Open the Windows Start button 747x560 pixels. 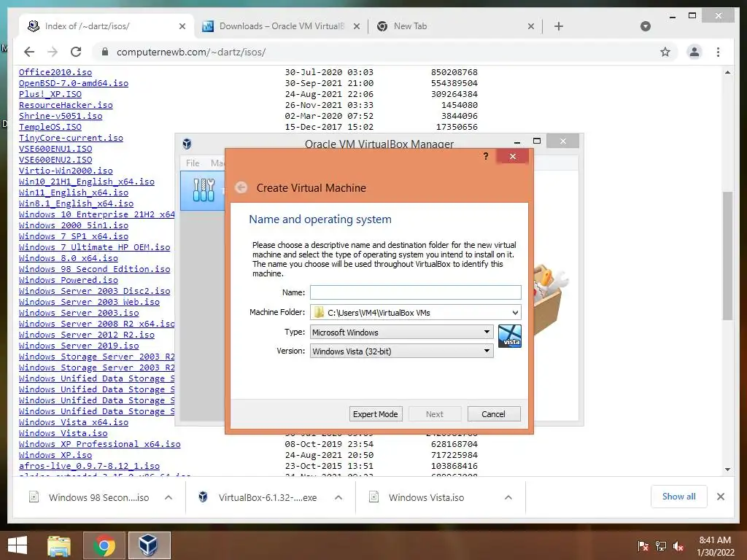tap(18, 545)
